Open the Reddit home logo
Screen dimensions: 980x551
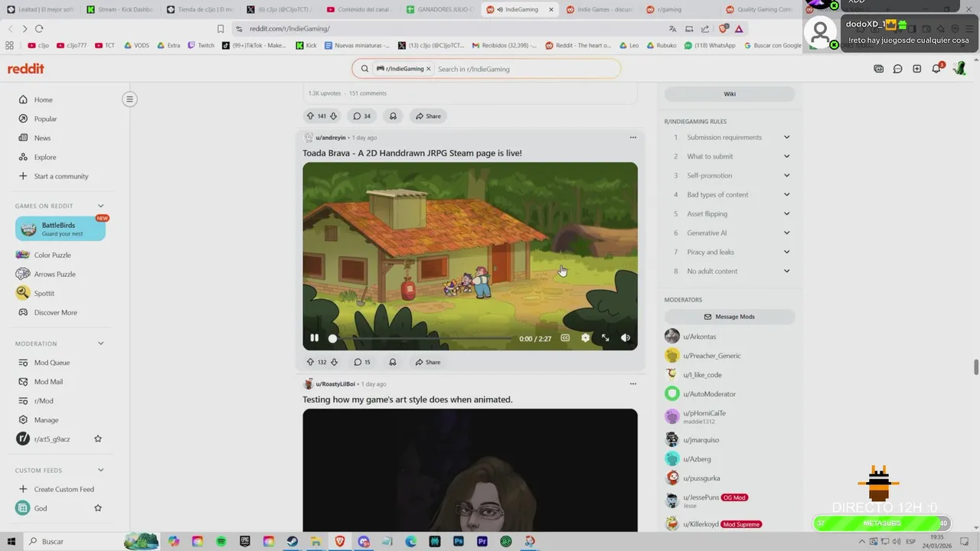(x=25, y=69)
